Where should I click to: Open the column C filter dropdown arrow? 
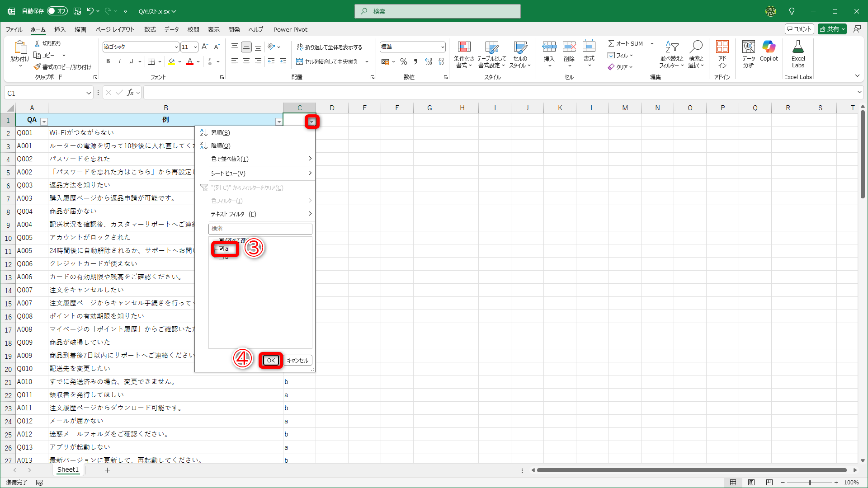(x=311, y=122)
